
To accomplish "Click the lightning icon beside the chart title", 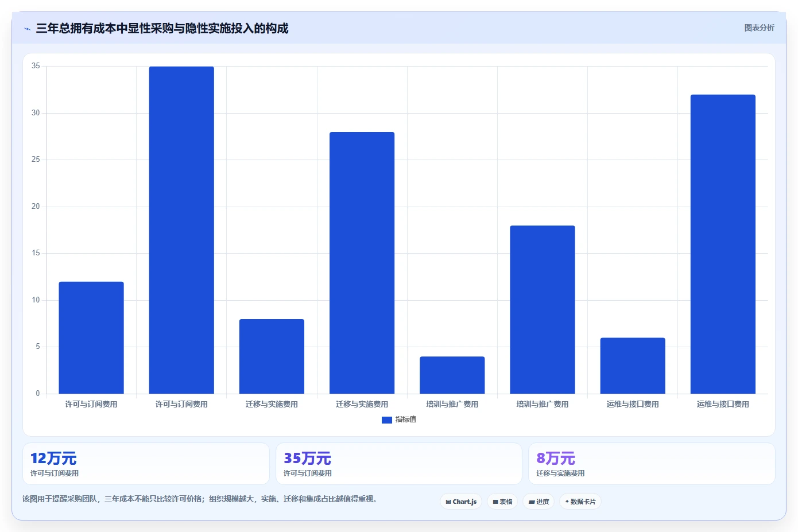I will pyautogui.click(x=27, y=29).
